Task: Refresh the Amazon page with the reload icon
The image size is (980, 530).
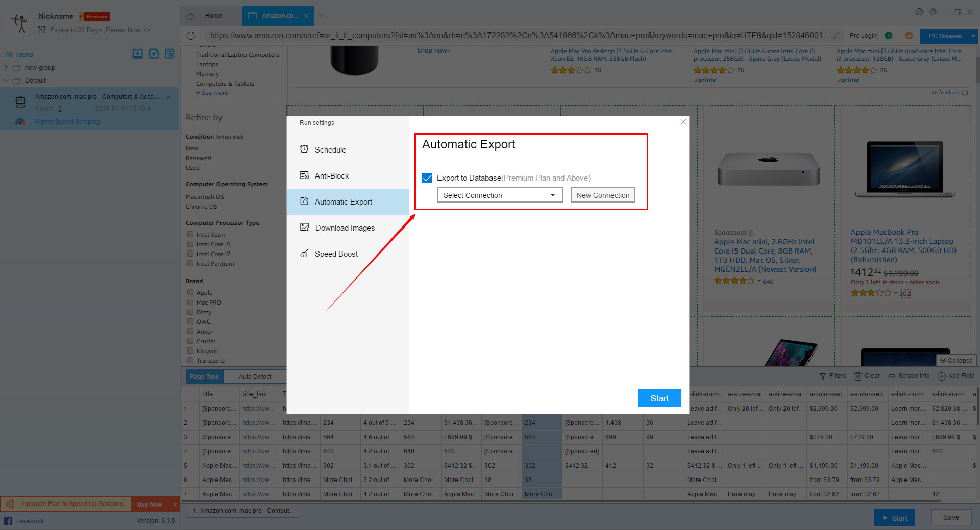Action: pyautogui.click(x=191, y=35)
